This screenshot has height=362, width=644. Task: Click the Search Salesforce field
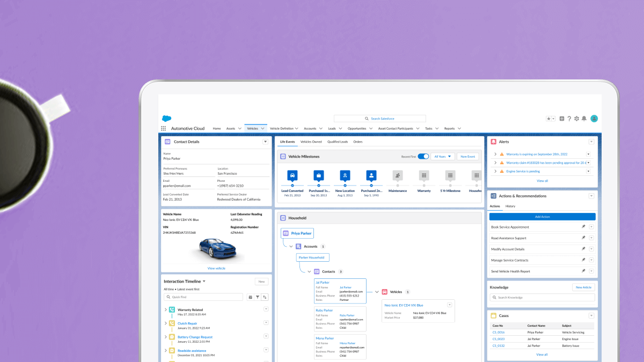click(x=379, y=119)
